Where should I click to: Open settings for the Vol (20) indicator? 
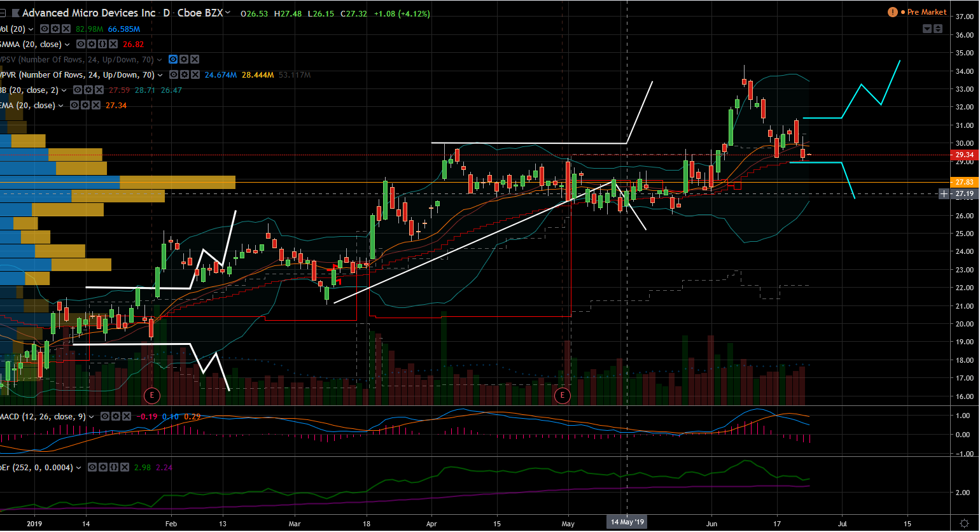click(x=55, y=29)
